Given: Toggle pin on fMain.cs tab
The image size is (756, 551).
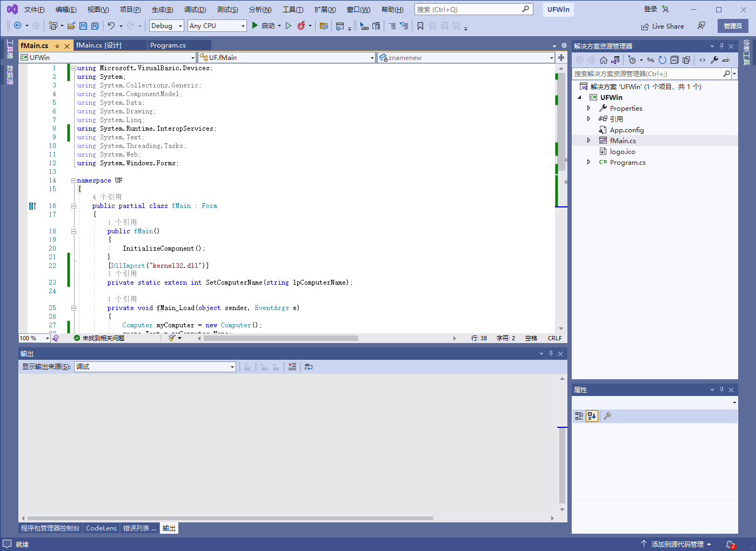Looking at the screenshot, I should pyautogui.click(x=57, y=46).
